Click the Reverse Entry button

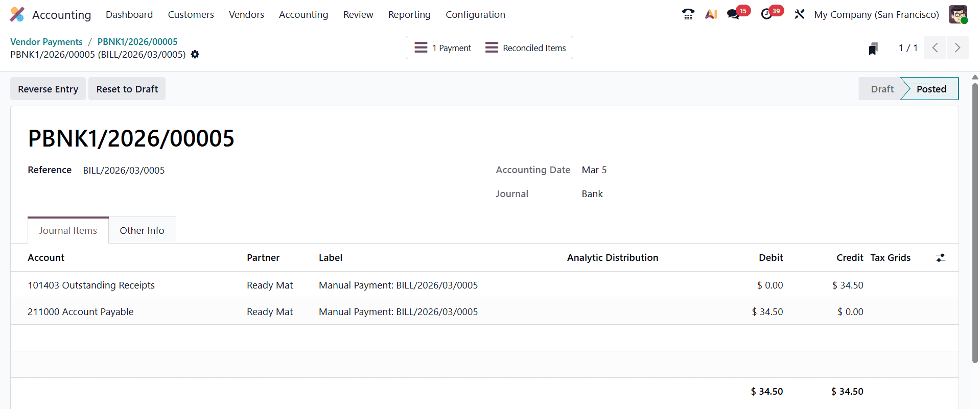48,89
